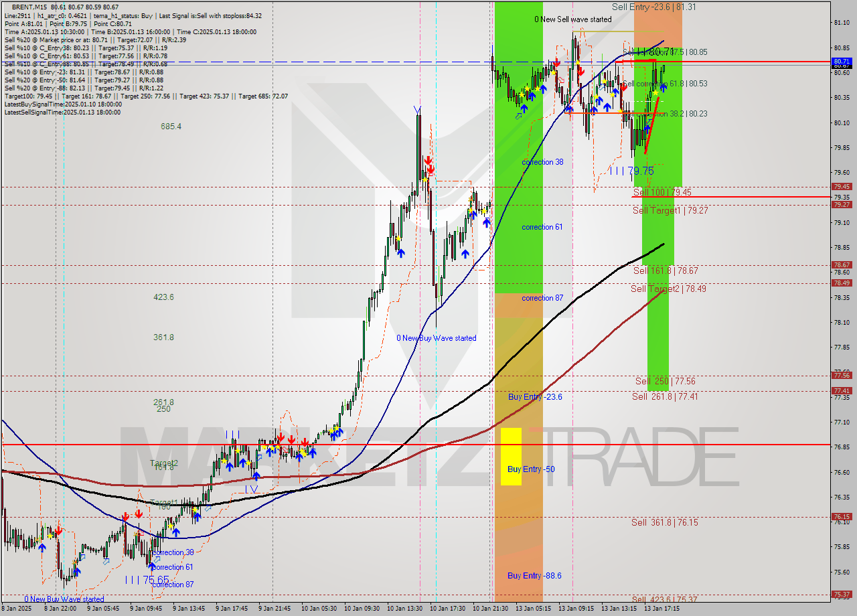This screenshot has width=857, height=616.
Task: Click the 76.60 price scale value
Action: point(842,473)
